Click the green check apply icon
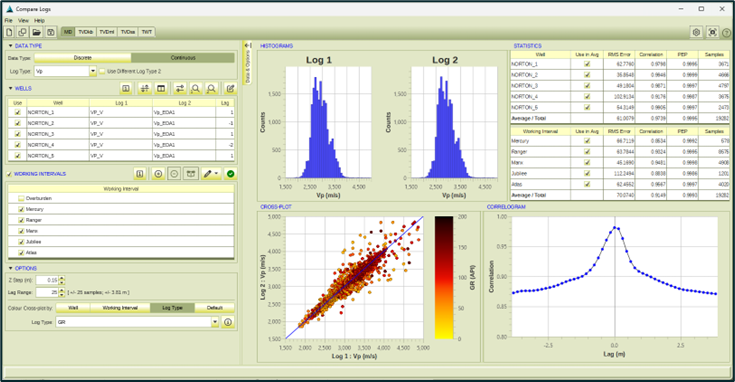The height and width of the screenshot is (382, 735). pyautogui.click(x=230, y=174)
